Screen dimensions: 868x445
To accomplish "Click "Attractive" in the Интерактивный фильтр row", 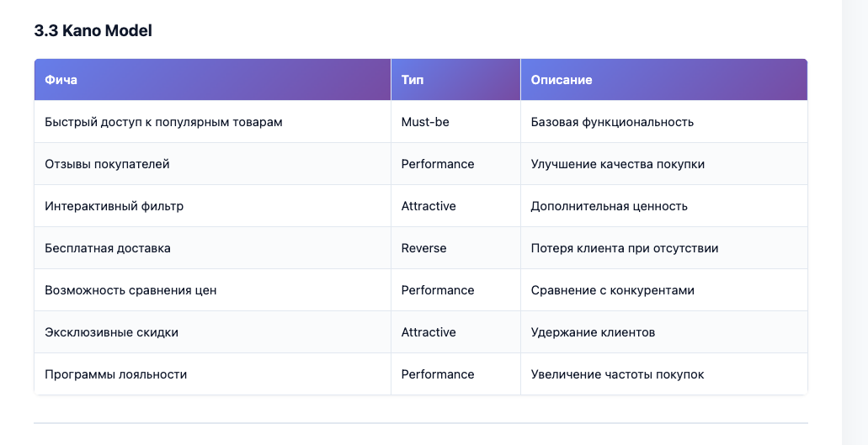I will coord(455,205).
